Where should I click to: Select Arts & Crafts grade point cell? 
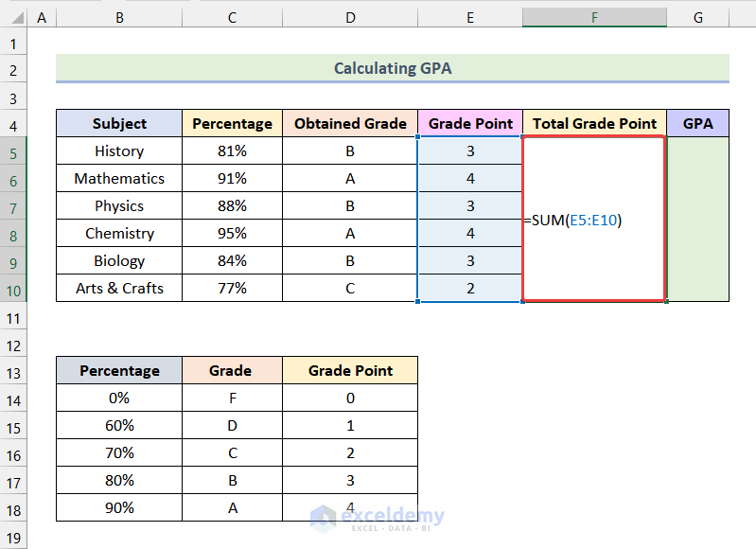470,289
